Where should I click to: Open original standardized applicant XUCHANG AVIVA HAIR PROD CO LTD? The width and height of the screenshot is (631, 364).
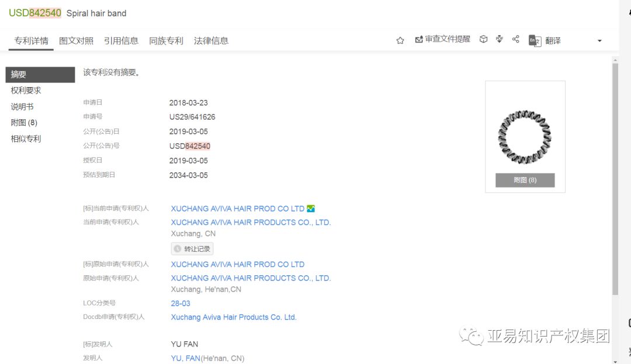237,264
